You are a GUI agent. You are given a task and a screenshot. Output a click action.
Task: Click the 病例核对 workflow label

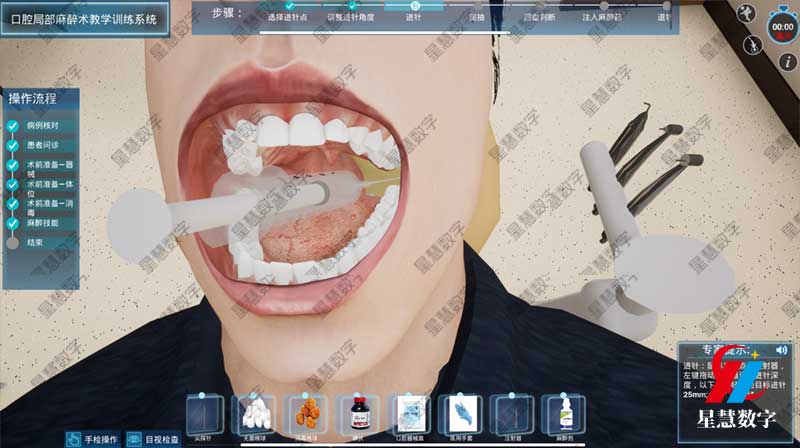43,126
